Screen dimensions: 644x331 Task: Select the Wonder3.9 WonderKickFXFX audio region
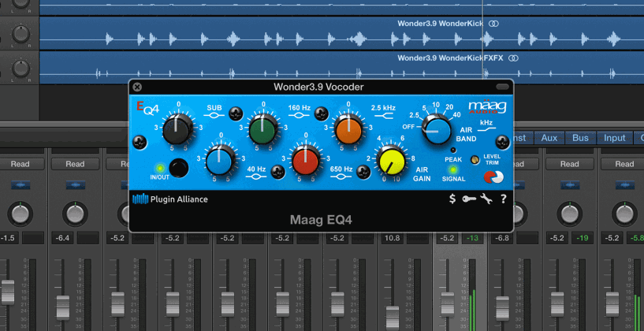[x=342, y=67]
